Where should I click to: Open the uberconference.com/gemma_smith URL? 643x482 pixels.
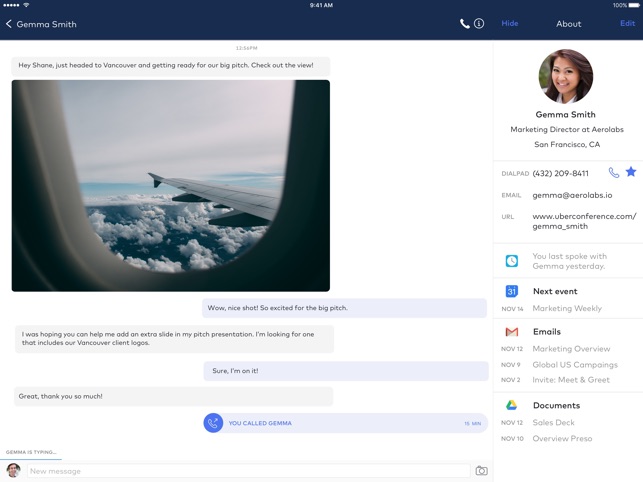584,221
